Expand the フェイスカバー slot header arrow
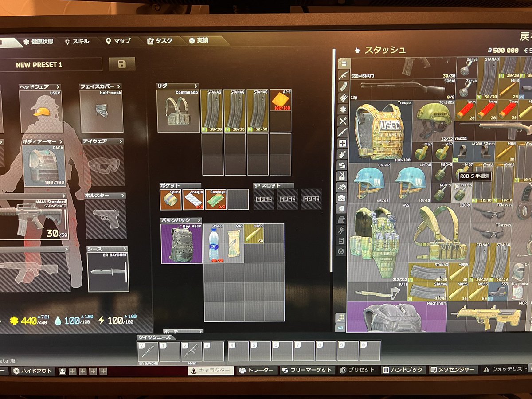 [x=118, y=86]
